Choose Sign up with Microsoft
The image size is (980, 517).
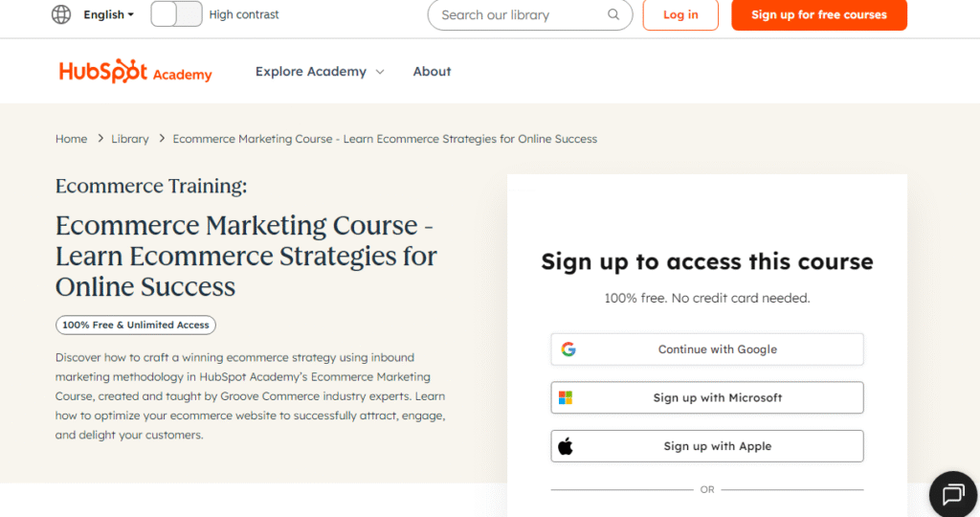pyautogui.click(x=717, y=397)
